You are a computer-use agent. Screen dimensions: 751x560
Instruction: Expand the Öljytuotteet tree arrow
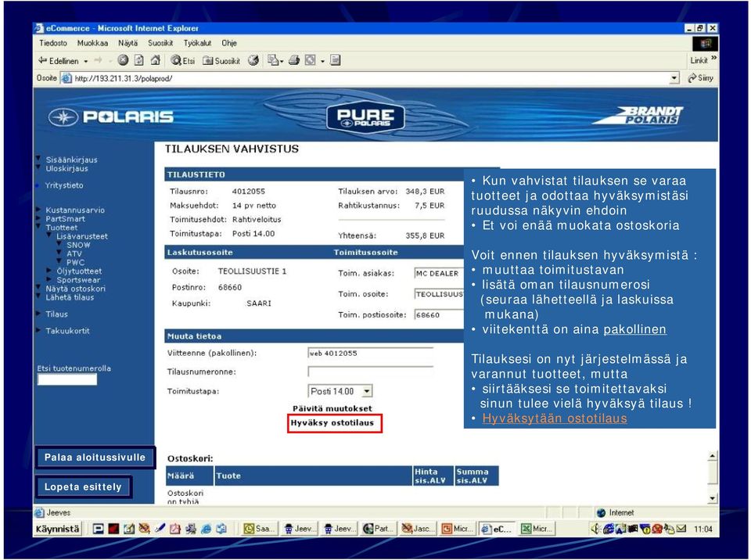(x=49, y=271)
